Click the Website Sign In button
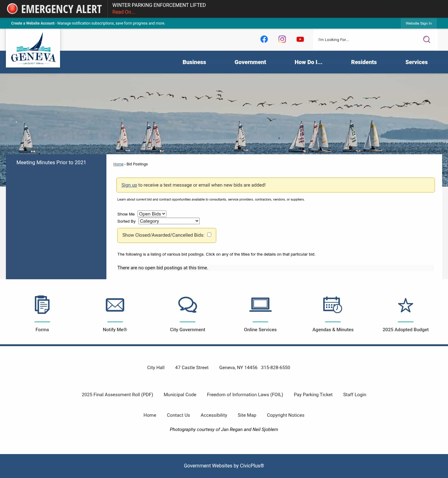The width and height of the screenshot is (448, 478). point(418,23)
